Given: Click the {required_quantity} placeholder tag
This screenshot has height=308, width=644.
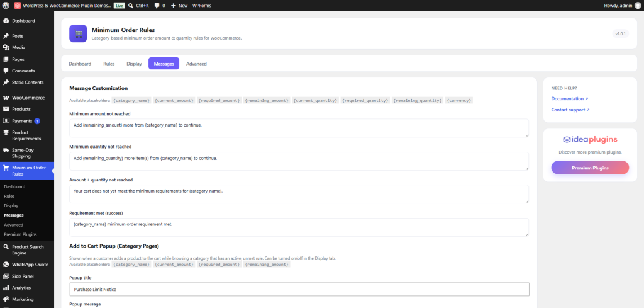Looking at the screenshot, I should point(365,100).
